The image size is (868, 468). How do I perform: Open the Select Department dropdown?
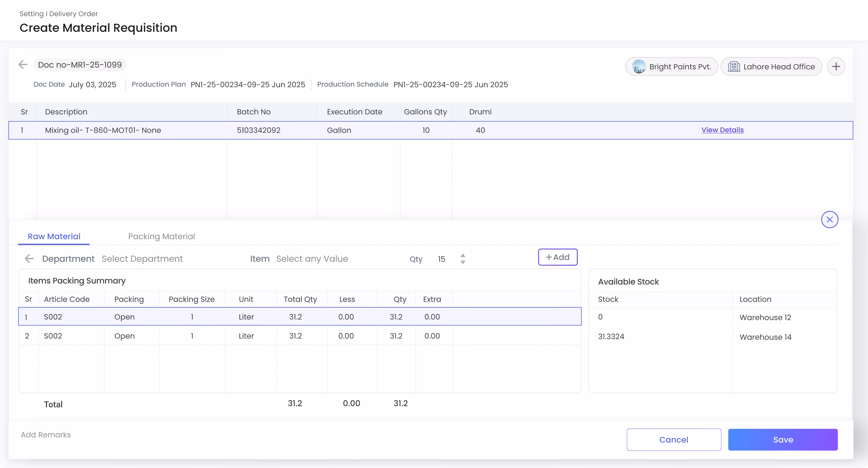142,259
